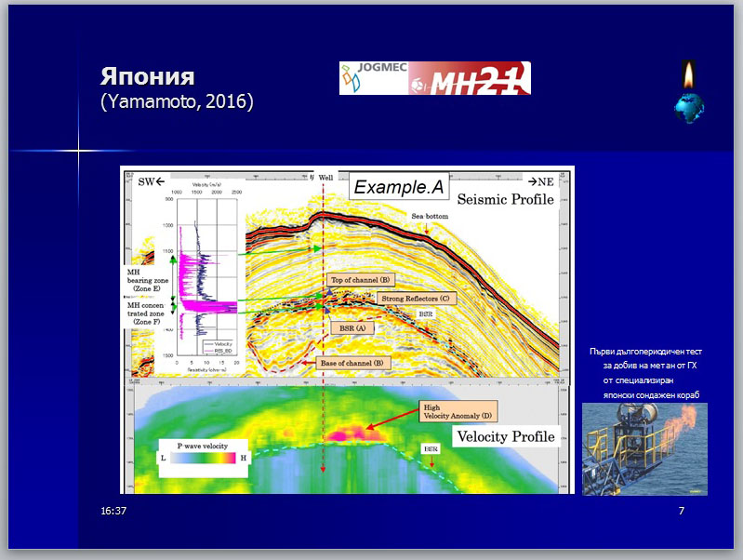Screen dimensions: 743x560
Task: Click the NE direction arrow label
Action: (x=538, y=180)
